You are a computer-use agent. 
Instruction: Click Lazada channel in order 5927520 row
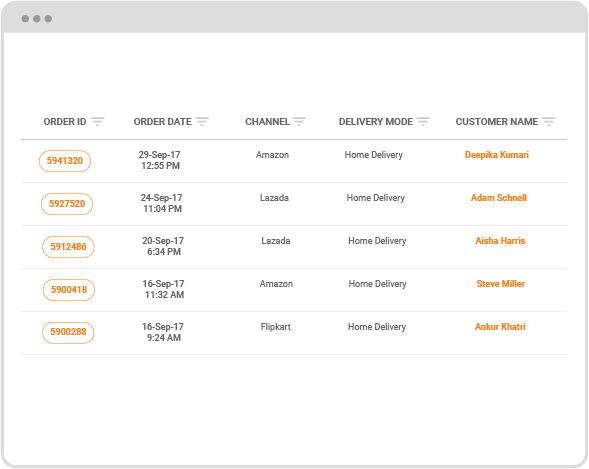[274, 198]
